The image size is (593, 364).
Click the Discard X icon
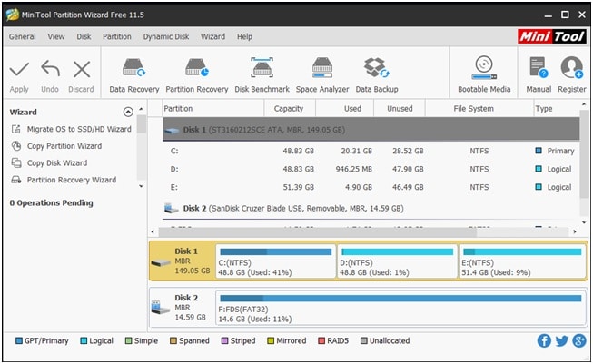[x=82, y=70]
